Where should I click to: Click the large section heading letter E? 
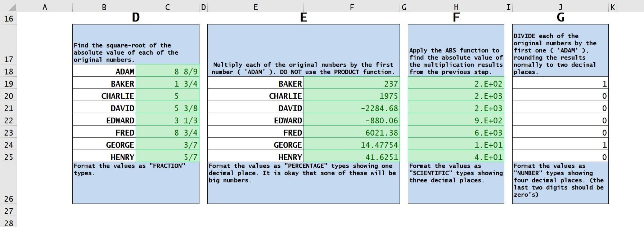tap(303, 17)
